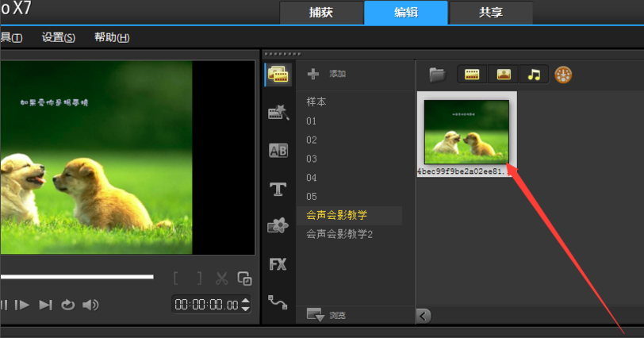Toggle repeat playback
Viewport: 644px width, 338px height.
click(67, 305)
